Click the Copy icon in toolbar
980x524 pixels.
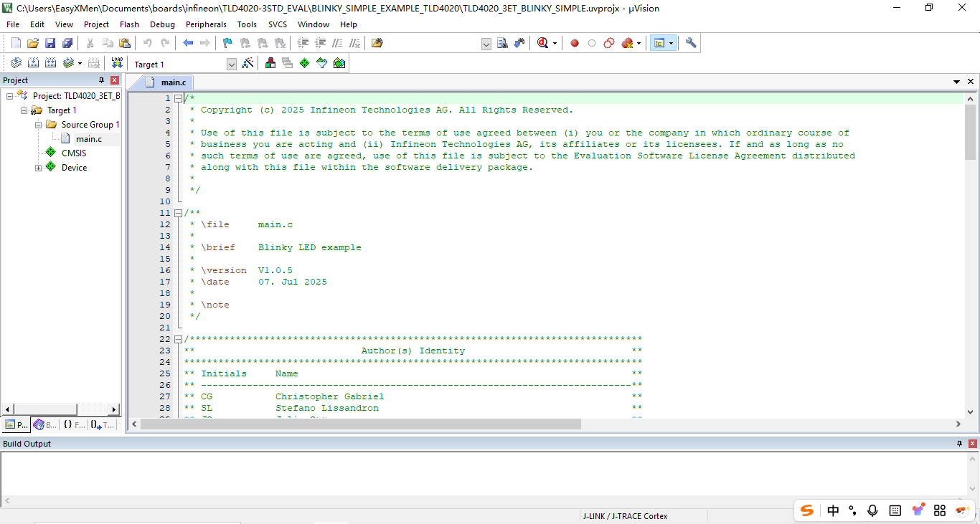coord(108,43)
